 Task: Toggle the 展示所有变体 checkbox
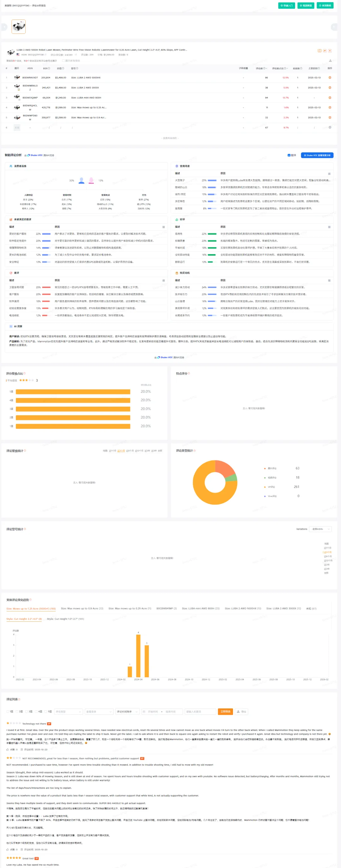click(63, 61)
